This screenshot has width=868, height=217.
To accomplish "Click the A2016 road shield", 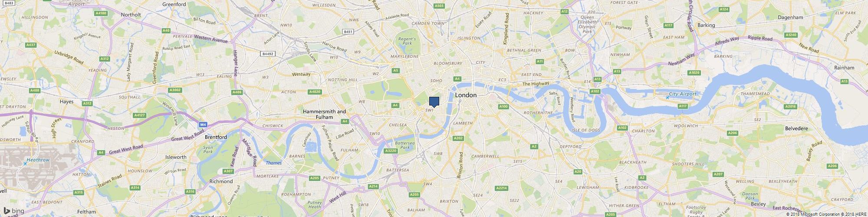I will [x=791, y=106].
